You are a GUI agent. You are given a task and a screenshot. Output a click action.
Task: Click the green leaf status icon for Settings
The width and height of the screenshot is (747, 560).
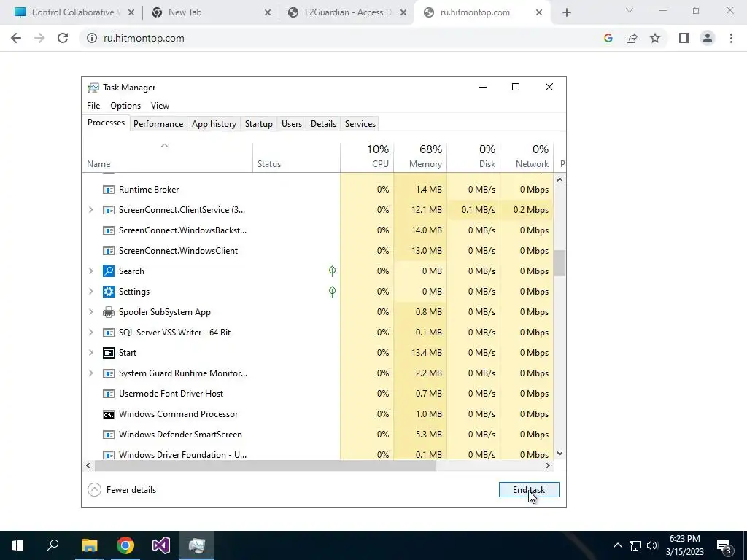332,292
